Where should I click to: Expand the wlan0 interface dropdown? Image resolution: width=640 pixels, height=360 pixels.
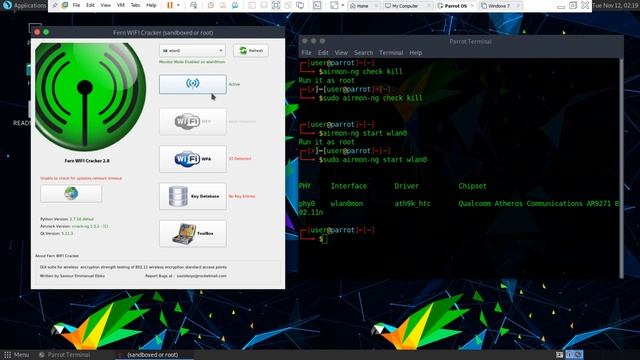click(x=192, y=51)
